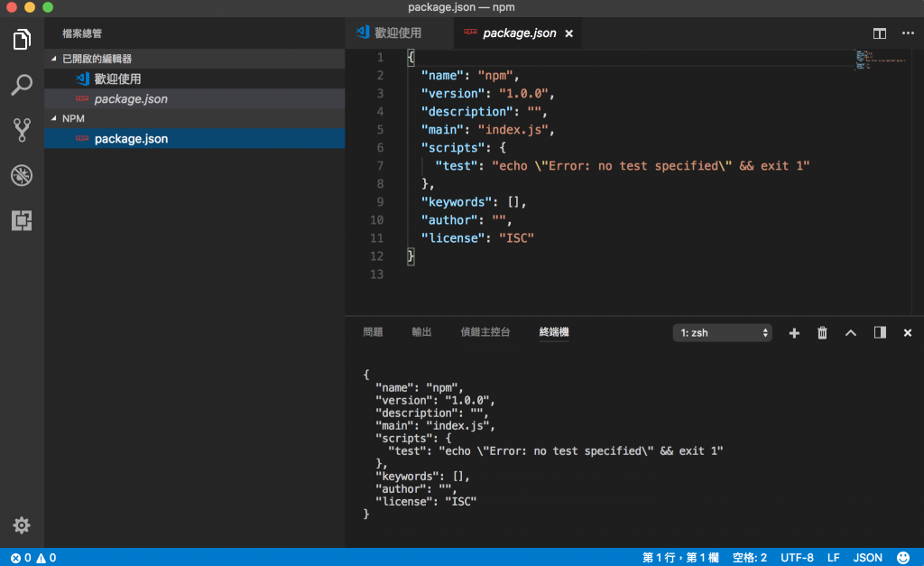This screenshot has width=924, height=566.
Task: Click "1.0.0" version value in editor
Action: (522, 94)
